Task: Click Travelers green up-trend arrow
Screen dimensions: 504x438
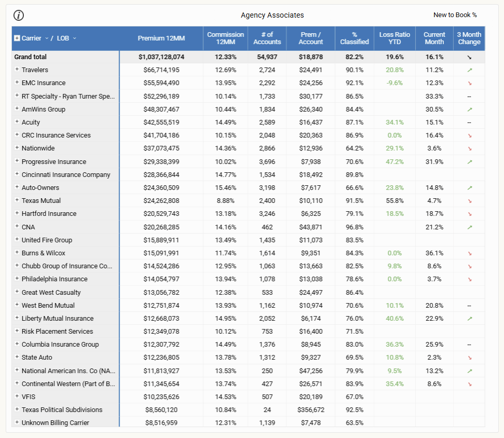Action: [x=469, y=70]
